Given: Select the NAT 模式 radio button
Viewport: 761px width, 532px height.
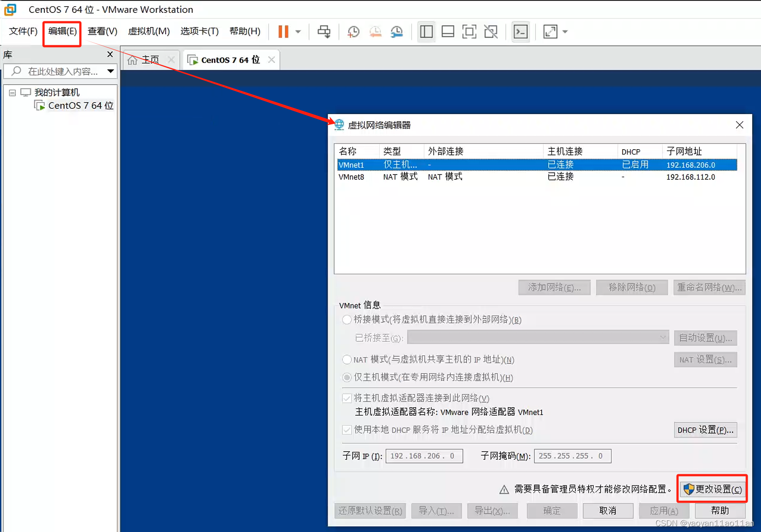Looking at the screenshot, I should coord(347,359).
